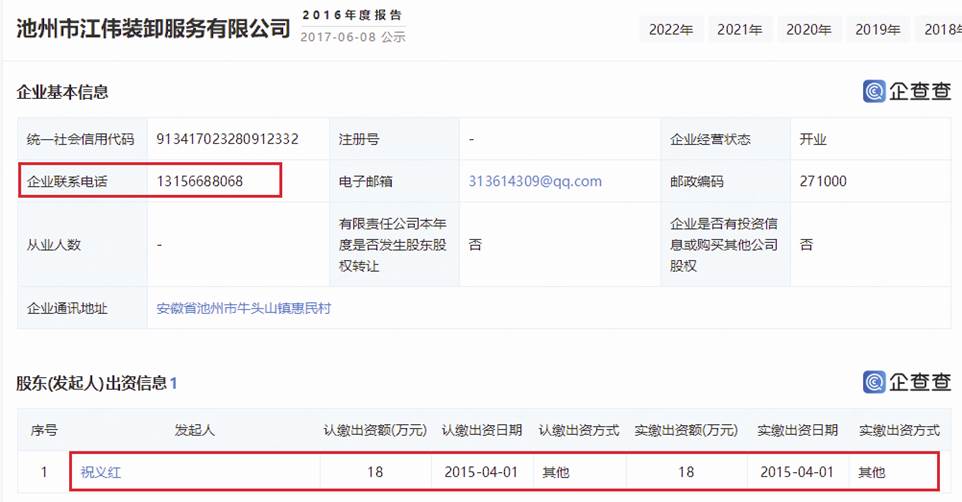The width and height of the screenshot is (962, 502).
Task: Click the 股东(发起人)出资信息 heading
Action: pyautogui.click(x=90, y=383)
